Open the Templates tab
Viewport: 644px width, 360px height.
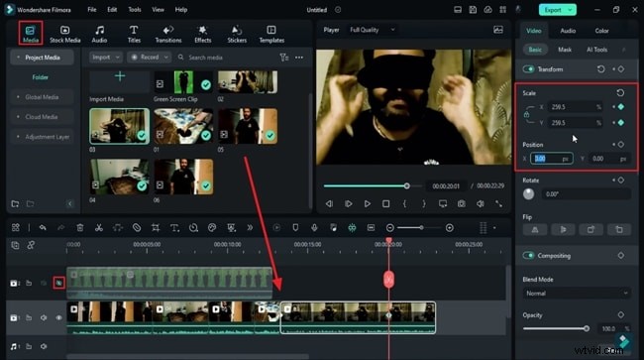click(x=271, y=34)
